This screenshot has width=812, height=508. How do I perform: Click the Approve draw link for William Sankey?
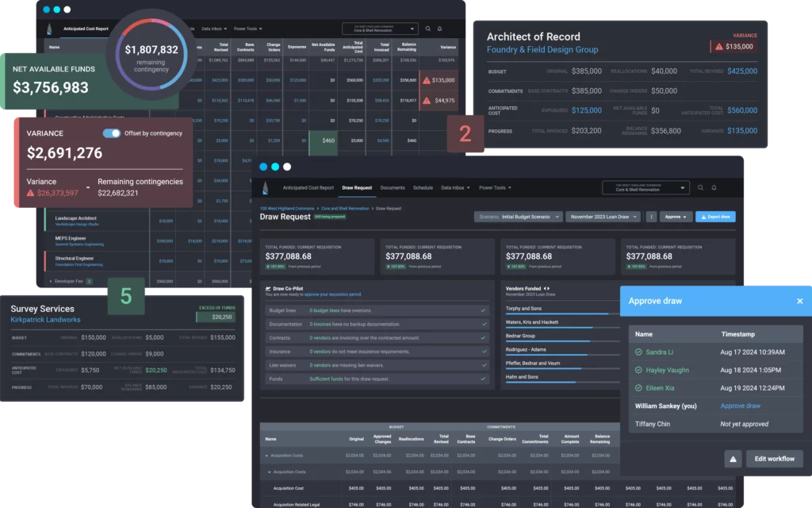click(740, 406)
